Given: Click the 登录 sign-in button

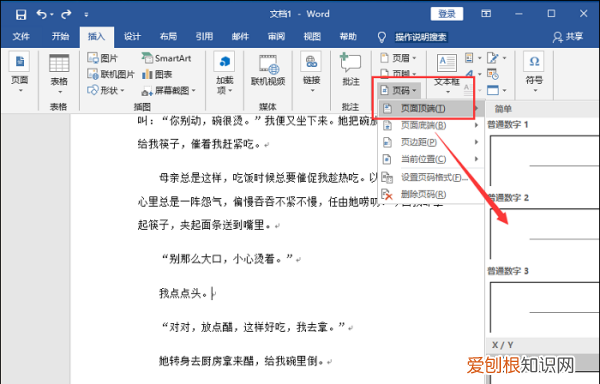Looking at the screenshot, I should click(447, 14).
